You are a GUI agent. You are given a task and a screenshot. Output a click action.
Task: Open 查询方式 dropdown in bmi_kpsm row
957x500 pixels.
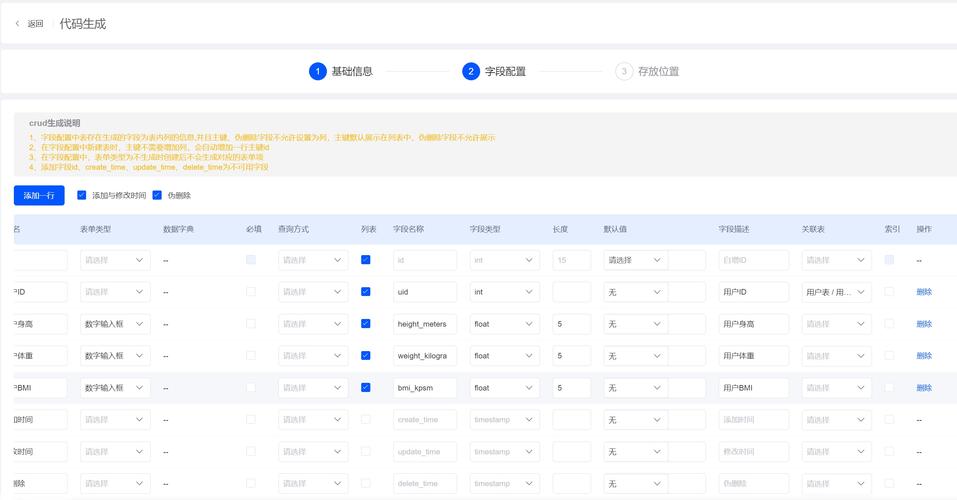(x=313, y=388)
